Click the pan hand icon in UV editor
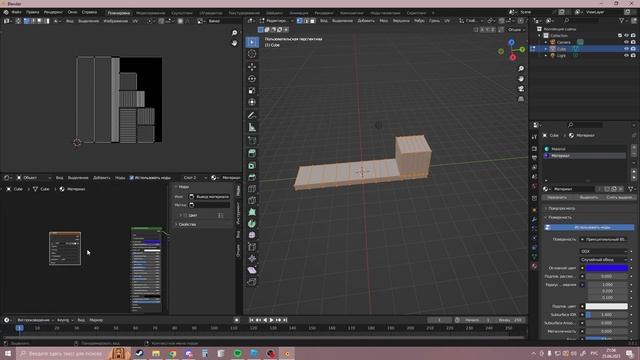The image size is (640, 360). 234,43
